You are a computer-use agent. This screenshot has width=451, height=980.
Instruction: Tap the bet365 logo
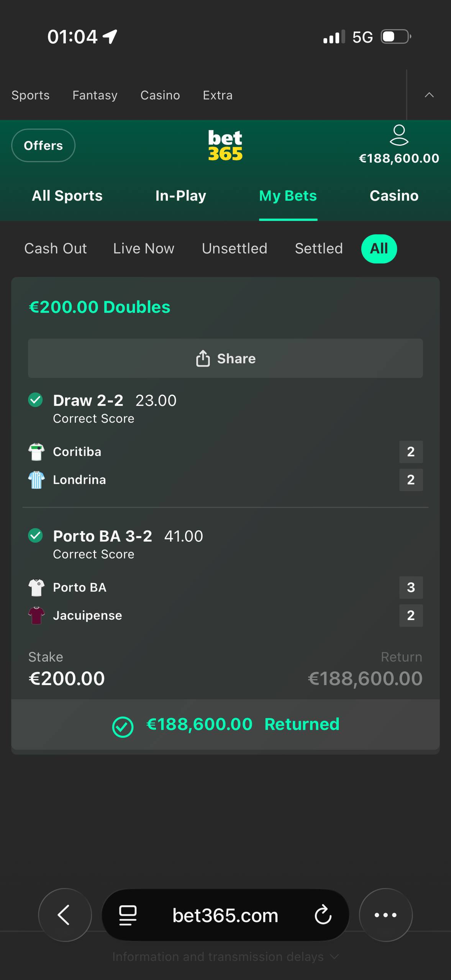pyautogui.click(x=225, y=145)
